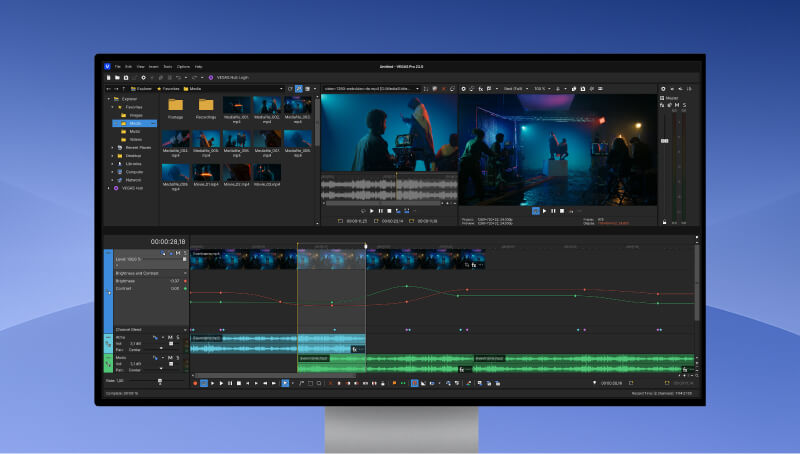Pause the video preview
Viewport: 800px width, 454px height.
pos(553,211)
